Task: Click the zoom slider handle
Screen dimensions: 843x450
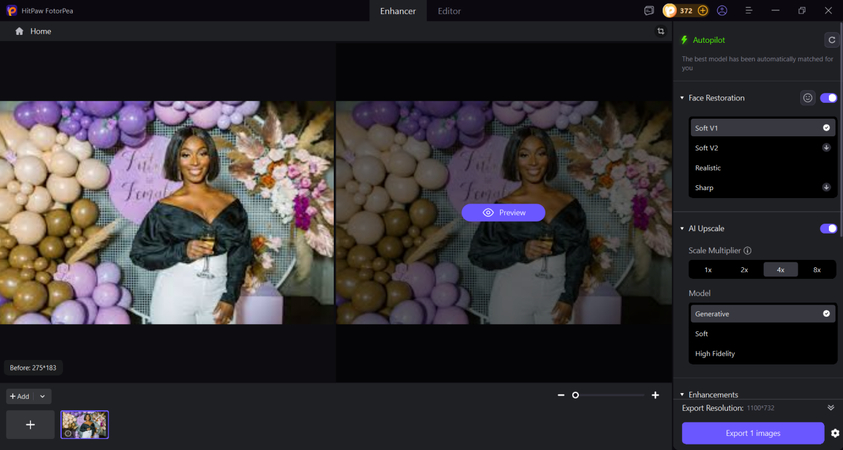Action: [575, 395]
